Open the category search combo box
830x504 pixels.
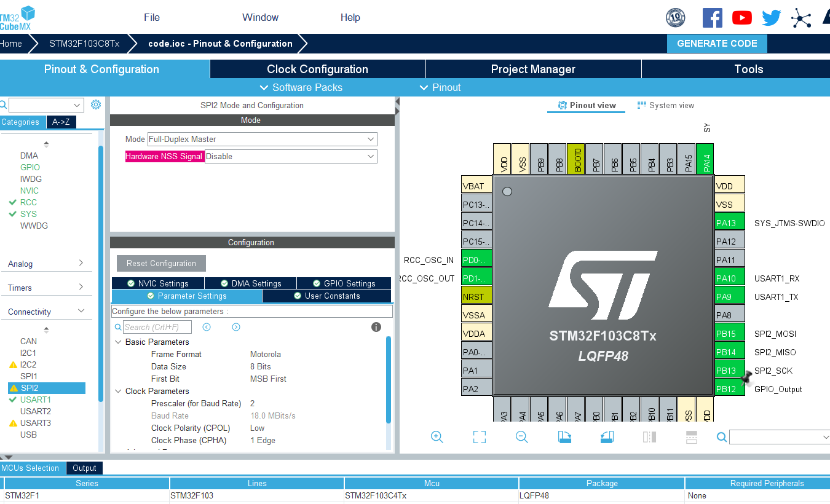[x=46, y=105]
